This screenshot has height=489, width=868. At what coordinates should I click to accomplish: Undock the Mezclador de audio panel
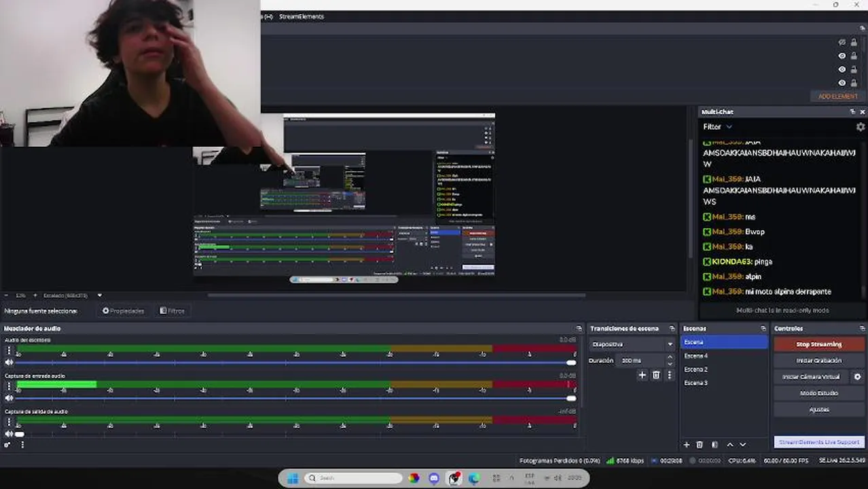pos(579,329)
